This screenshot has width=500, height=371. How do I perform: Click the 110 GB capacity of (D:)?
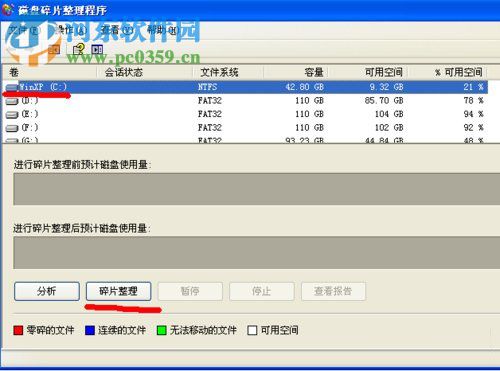point(310,101)
